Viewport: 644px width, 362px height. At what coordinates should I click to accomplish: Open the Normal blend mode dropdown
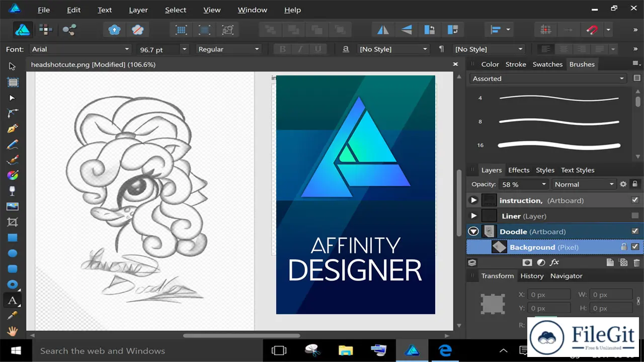click(584, 185)
